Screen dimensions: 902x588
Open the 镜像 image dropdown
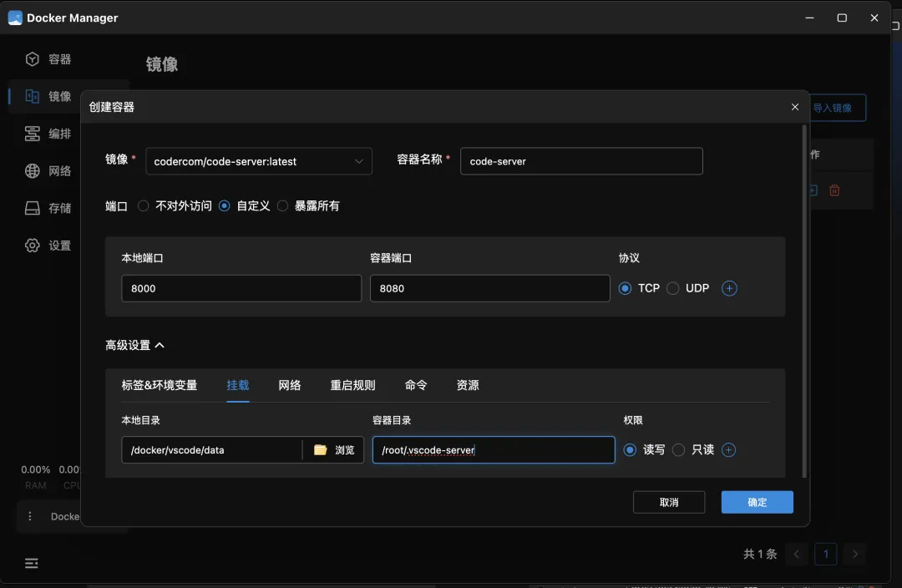click(259, 161)
